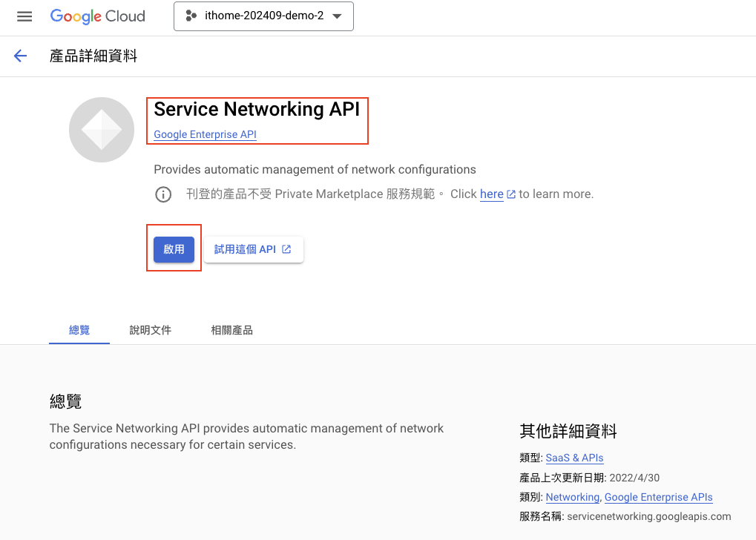
Task: Switch to the 總覽 tab
Action: pos(79,330)
